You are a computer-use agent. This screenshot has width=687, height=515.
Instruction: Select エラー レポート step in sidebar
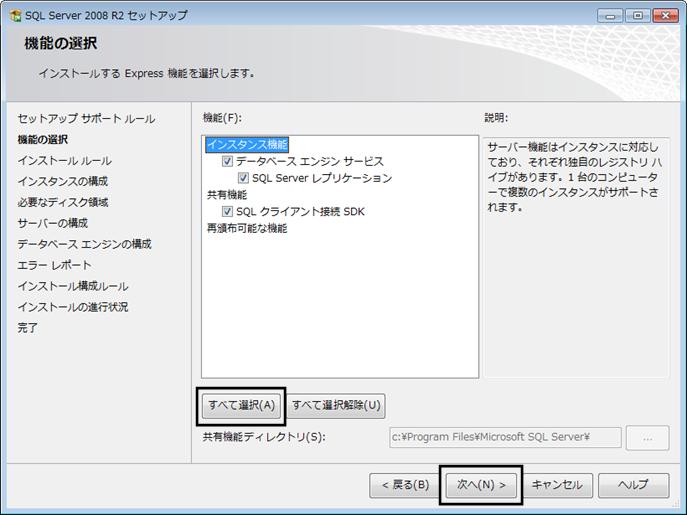tap(55, 265)
